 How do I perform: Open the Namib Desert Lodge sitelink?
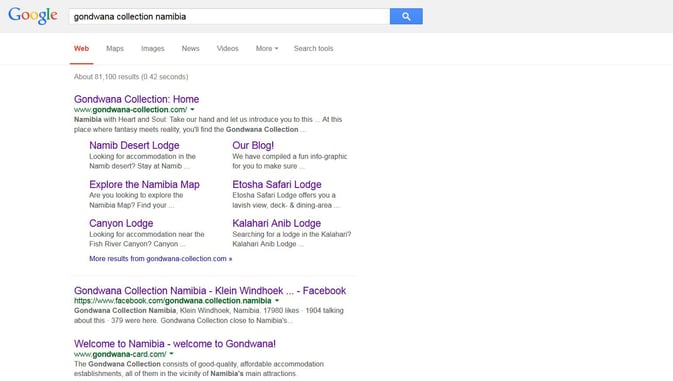pos(134,145)
